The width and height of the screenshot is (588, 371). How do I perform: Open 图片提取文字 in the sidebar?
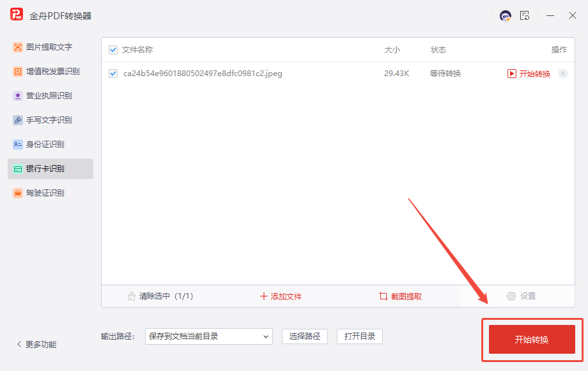[50, 47]
